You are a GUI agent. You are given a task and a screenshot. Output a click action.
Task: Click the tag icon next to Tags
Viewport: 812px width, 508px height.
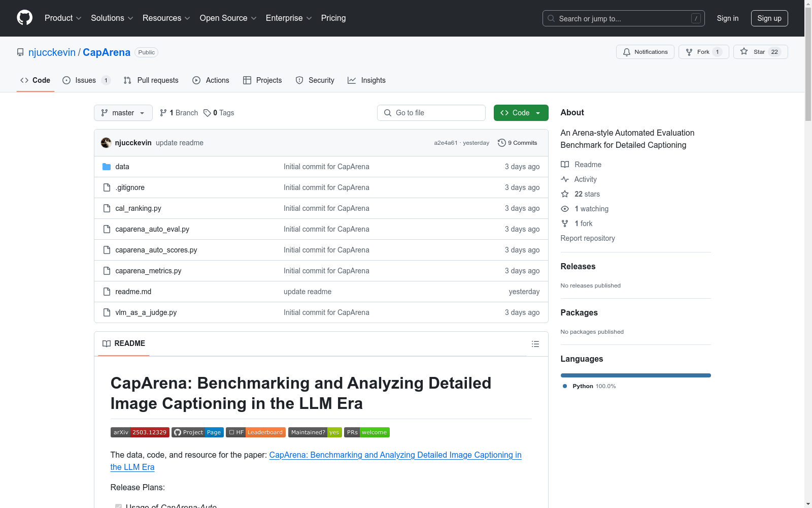pyautogui.click(x=207, y=113)
